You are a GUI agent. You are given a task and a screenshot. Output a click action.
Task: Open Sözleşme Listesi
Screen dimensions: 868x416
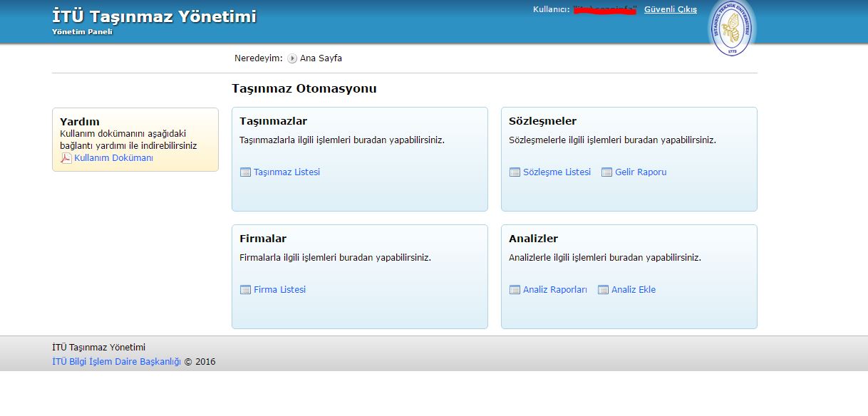click(x=557, y=172)
